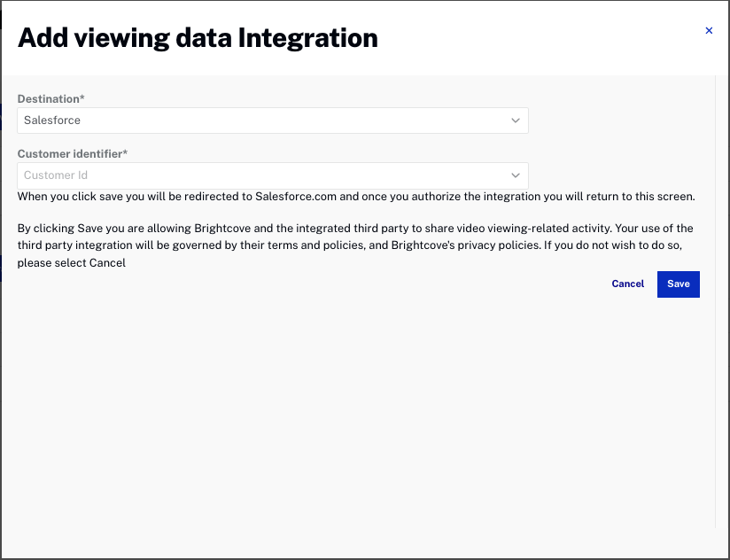This screenshot has height=560, width=730.
Task: Cancel the integration setup
Action: pyautogui.click(x=627, y=284)
